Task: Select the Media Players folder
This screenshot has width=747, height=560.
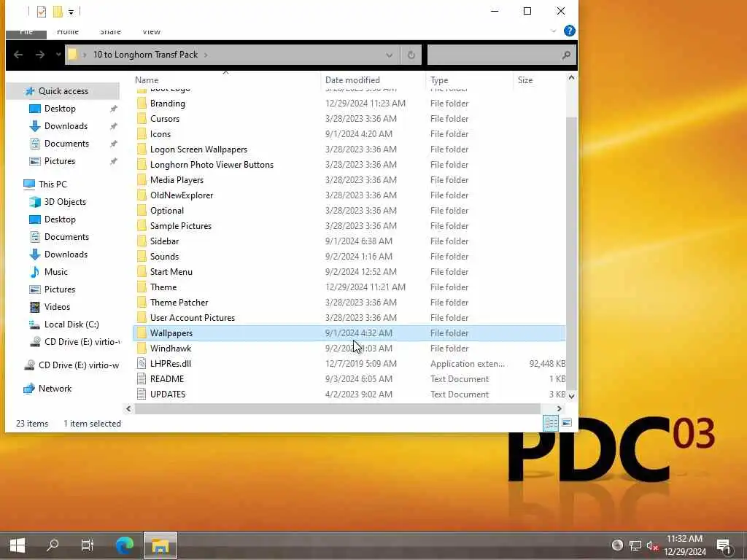Action: tap(177, 180)
